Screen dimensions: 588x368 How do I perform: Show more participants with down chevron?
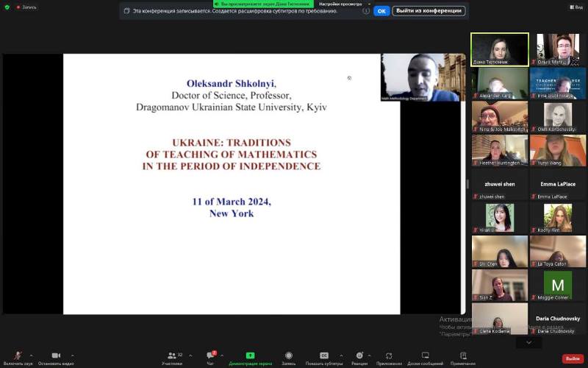tap(528, 342)
